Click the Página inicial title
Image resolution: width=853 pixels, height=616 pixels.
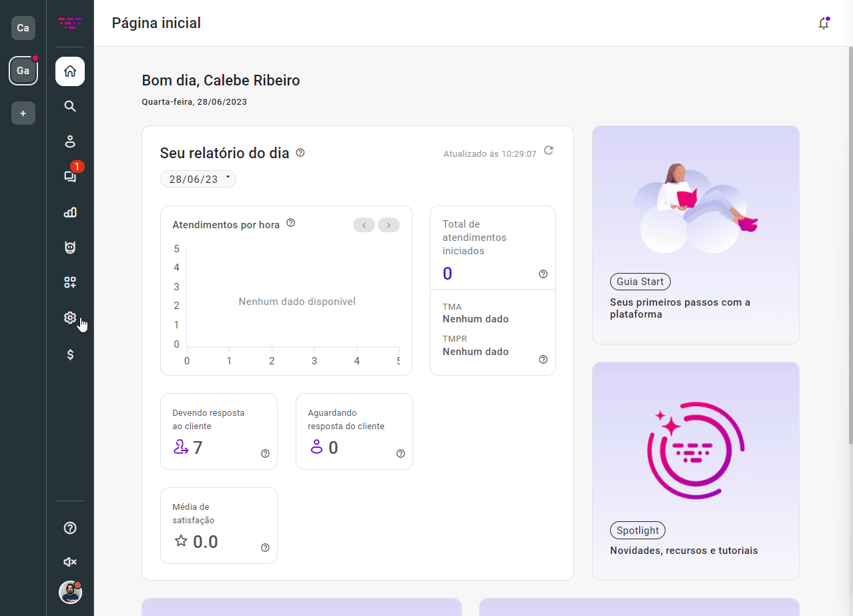[156, 23]
